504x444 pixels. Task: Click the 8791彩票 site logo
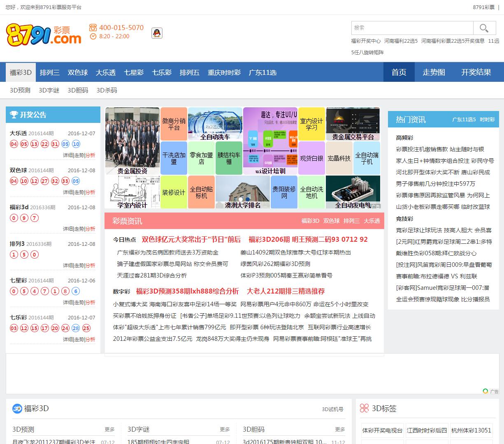click(x=44, y=34)
